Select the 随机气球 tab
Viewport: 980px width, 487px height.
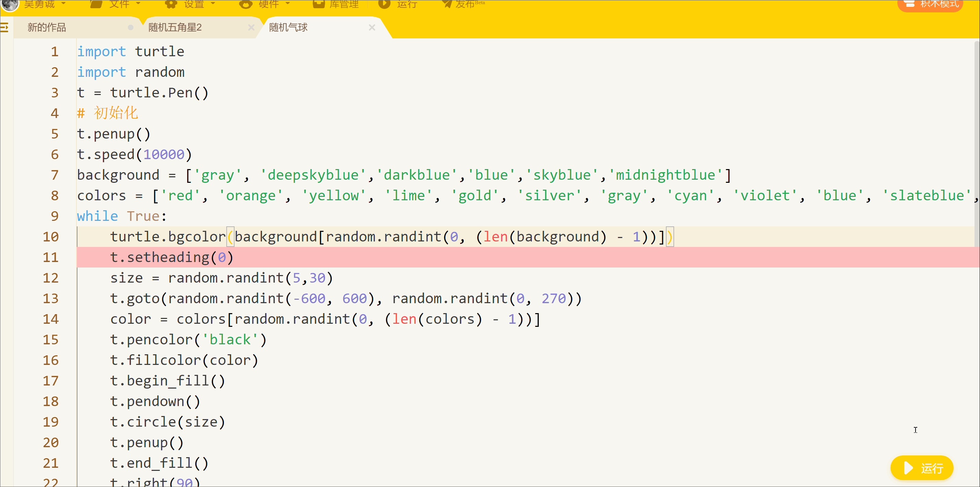(288, 27)
